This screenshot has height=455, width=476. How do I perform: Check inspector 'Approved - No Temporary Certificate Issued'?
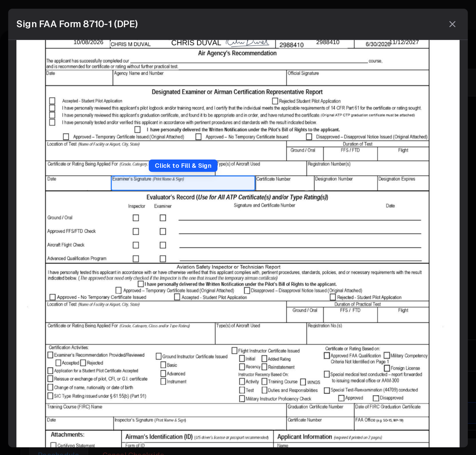pos(53,297)
